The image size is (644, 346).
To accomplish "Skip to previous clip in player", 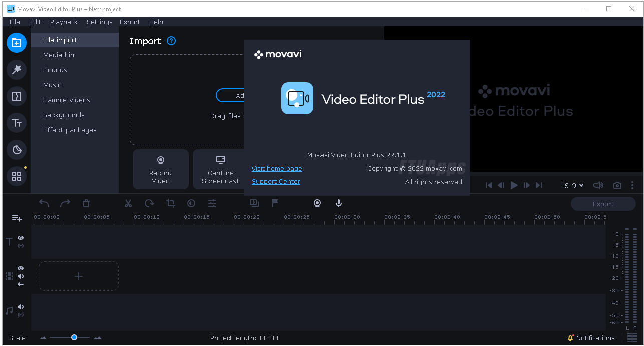I will (x=489, y=185).
